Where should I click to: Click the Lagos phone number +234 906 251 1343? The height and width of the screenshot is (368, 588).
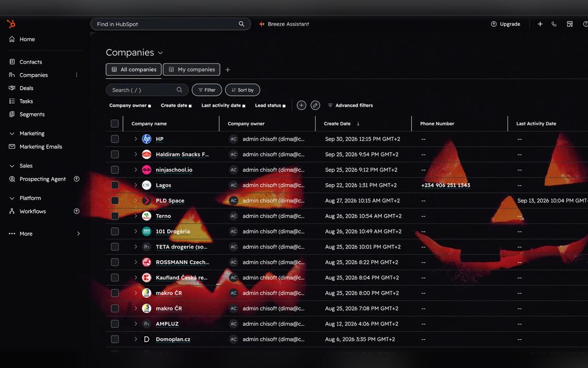[x=446, y=185]
